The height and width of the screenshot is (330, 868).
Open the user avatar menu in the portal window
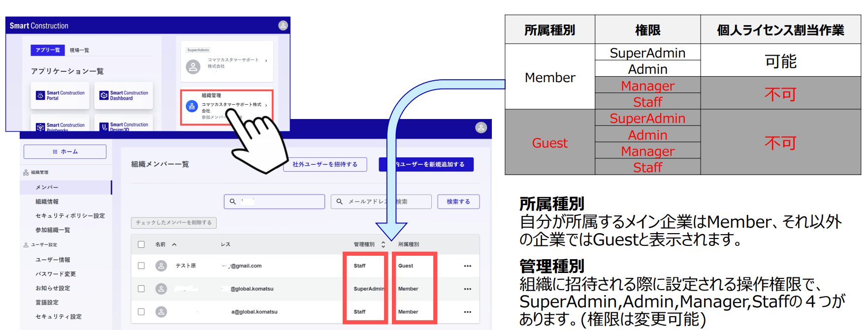tap(283, 26)
